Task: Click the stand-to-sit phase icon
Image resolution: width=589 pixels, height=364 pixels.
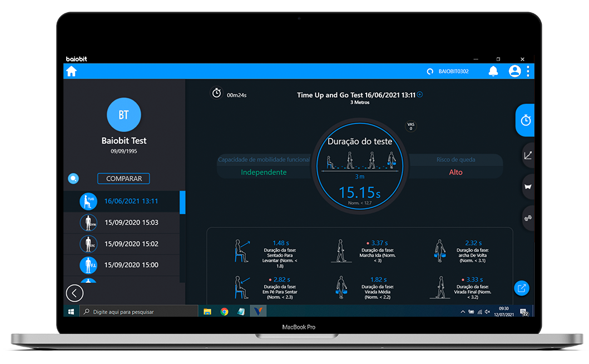Action: click(241, 287)
